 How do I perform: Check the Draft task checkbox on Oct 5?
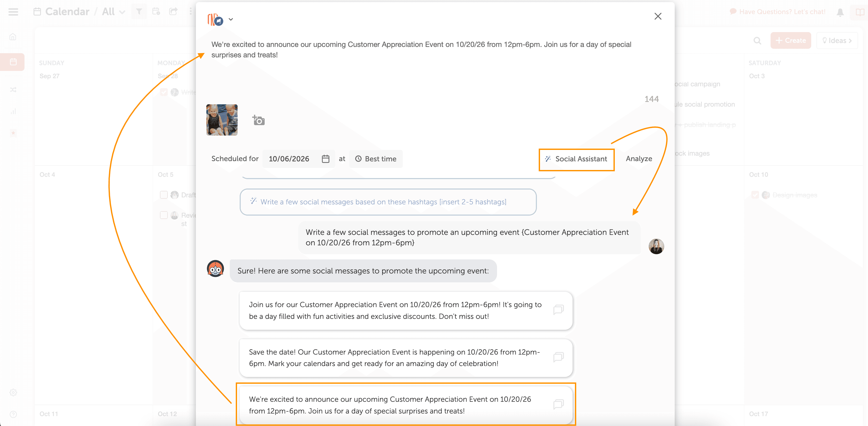pyautogui.click(x=164, y=195)
